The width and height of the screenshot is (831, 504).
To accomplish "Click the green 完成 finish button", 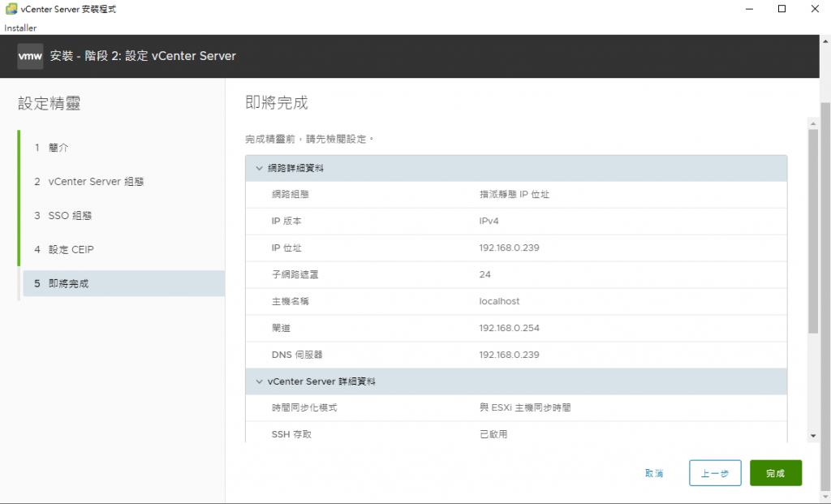I will click(x=775, y=473).
